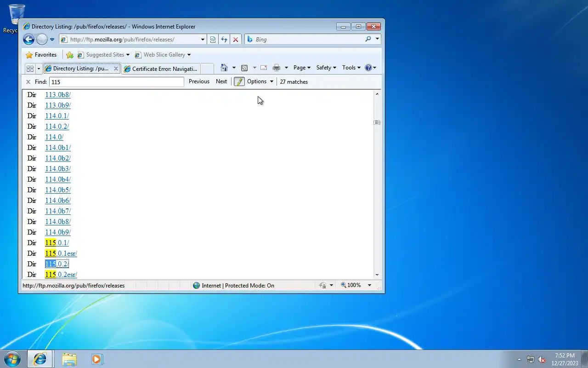Show hidden tray icons arrow

(x=520, y=360)
